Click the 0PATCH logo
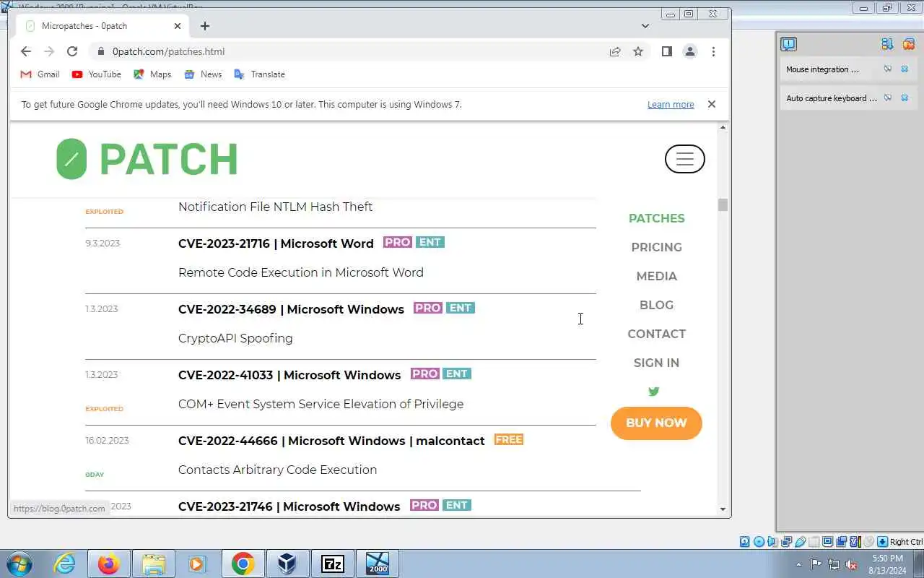Image resolution: width=924 pixels, height=578 pixels. 147,159
